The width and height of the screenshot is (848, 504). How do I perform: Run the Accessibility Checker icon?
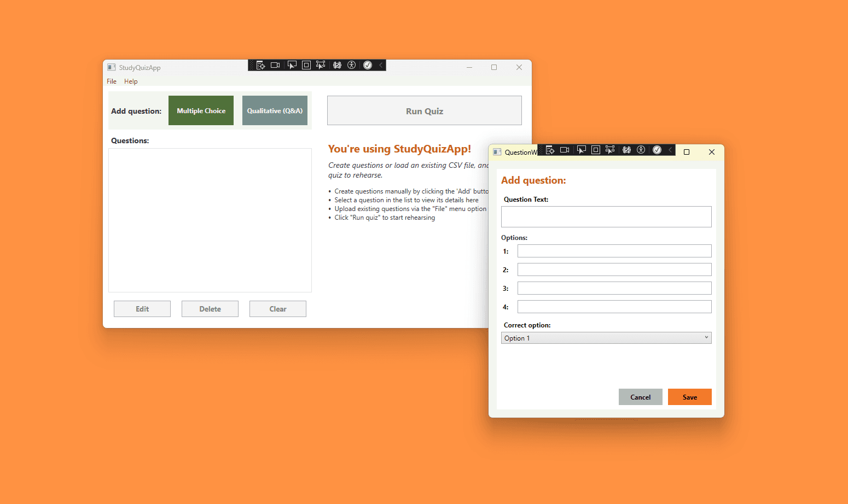click(x=352, y=65)
